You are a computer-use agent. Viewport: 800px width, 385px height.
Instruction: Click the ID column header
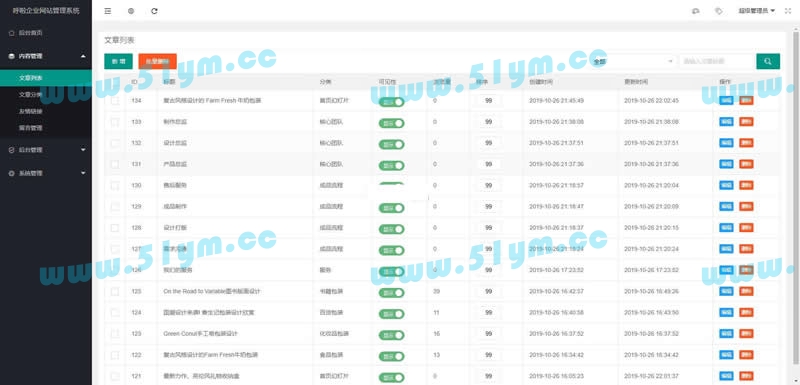pyautogui.click(x=134, y=82)
